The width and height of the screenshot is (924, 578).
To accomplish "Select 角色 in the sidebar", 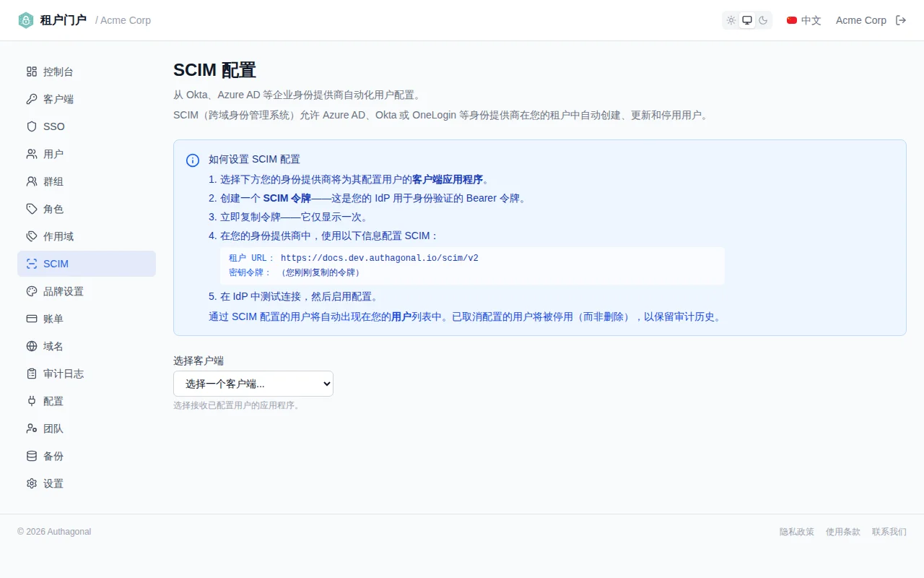I will pos(87,209).
